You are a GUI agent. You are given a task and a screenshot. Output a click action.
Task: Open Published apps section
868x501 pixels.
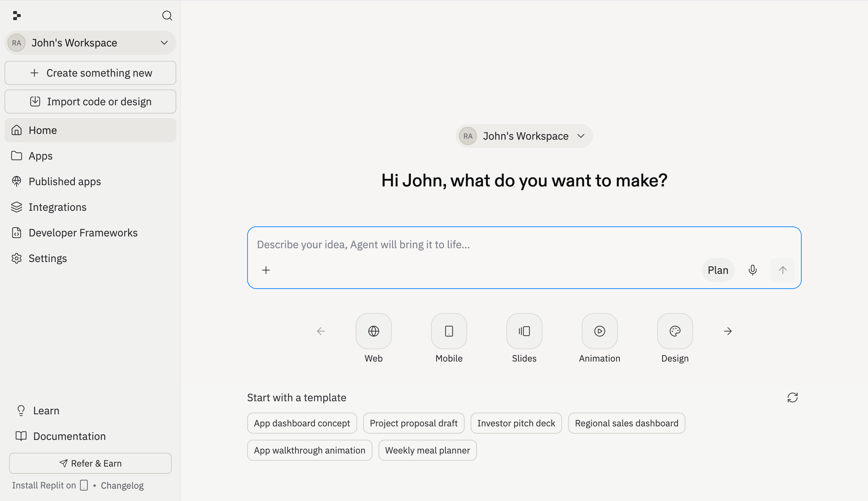coord(64,181)
